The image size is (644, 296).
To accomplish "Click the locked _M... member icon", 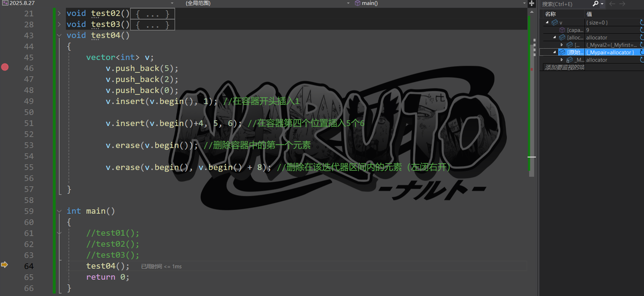I will tap(570, 60).
